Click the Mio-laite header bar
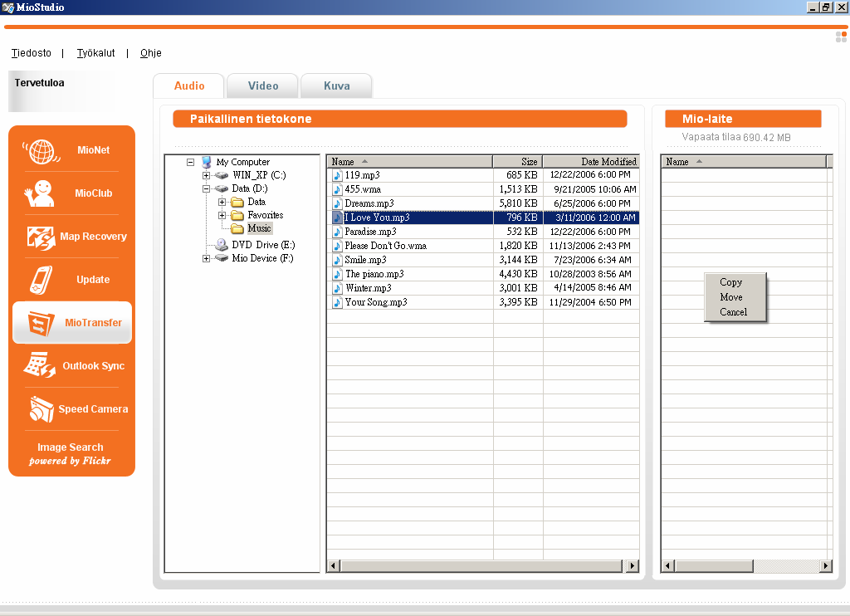The width and height of the screenshot is (850, 616). pos(743,119)
